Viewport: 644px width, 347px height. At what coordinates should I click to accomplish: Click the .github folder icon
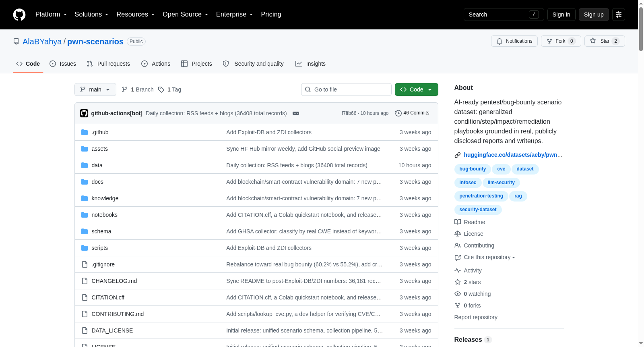tap(85, 132)
